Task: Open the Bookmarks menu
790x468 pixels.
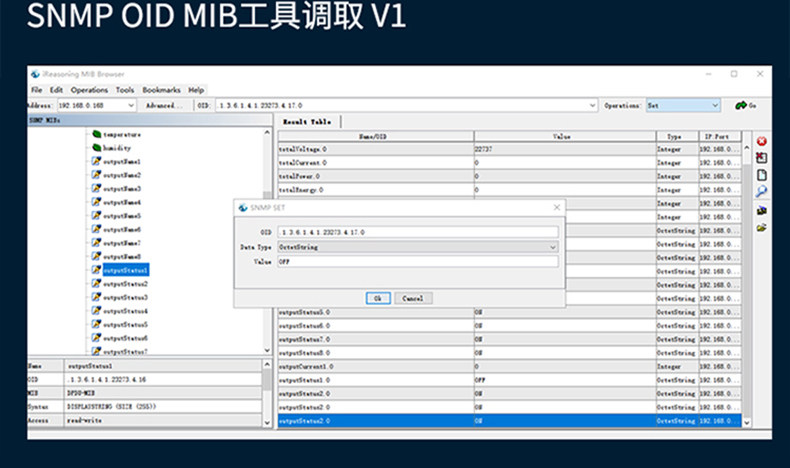Action: pos(161,90)
